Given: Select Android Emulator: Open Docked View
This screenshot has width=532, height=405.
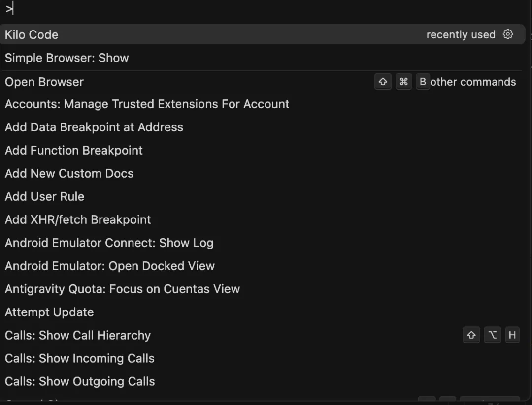Looking at the screenshot, I should click(110, 266).
